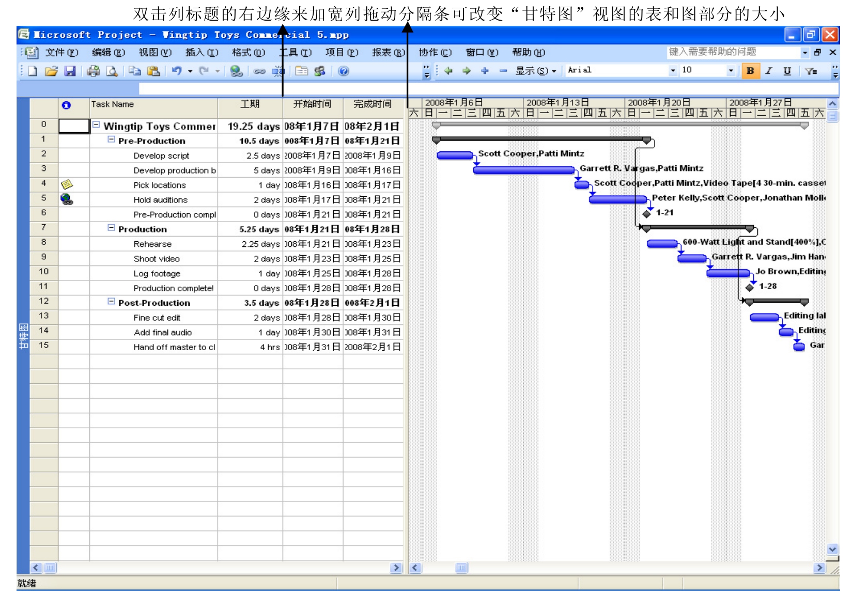Open print preview
This screenshot has width=868, height=595.
112,71
